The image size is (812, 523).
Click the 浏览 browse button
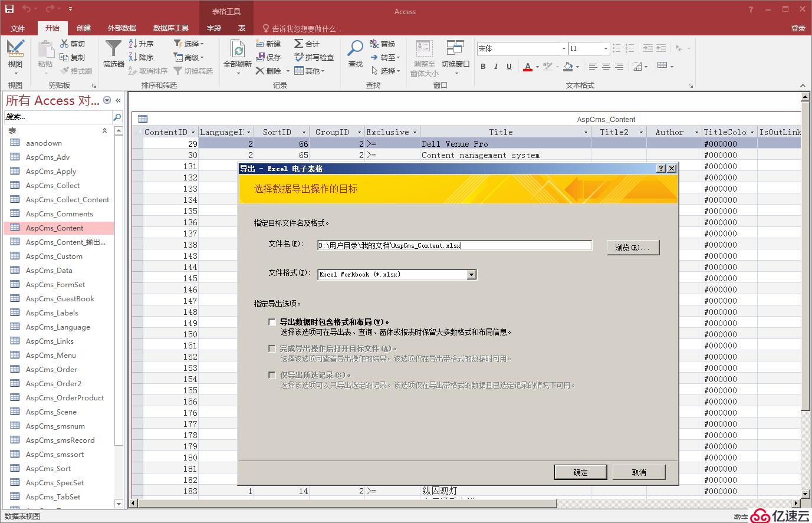[633, 248]
